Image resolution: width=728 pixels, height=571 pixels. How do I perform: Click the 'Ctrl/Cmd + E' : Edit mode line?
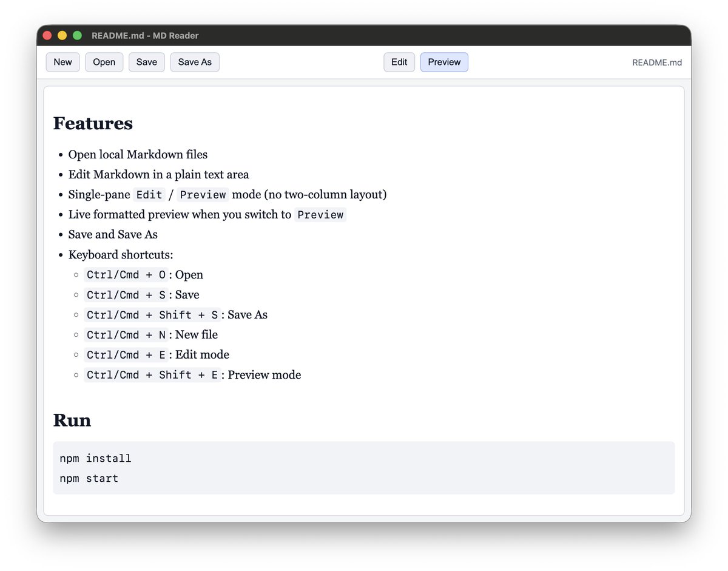pos(158,355)
